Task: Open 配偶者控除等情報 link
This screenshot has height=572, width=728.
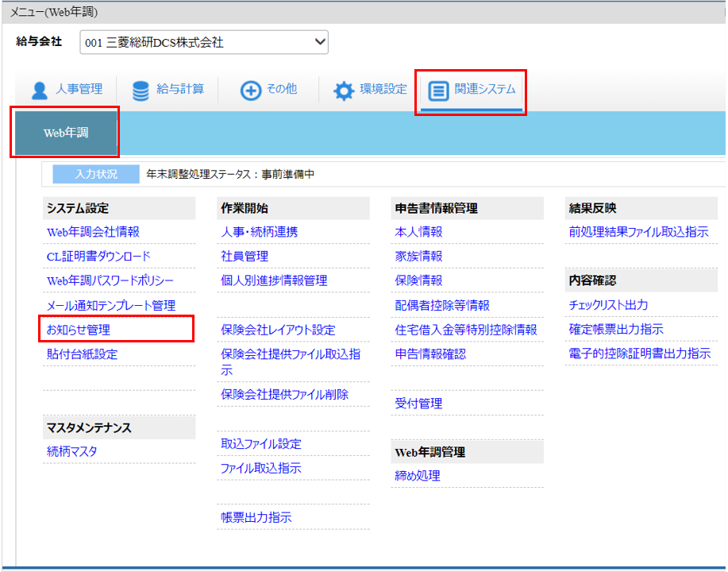Action: click(x=442, y=305)
